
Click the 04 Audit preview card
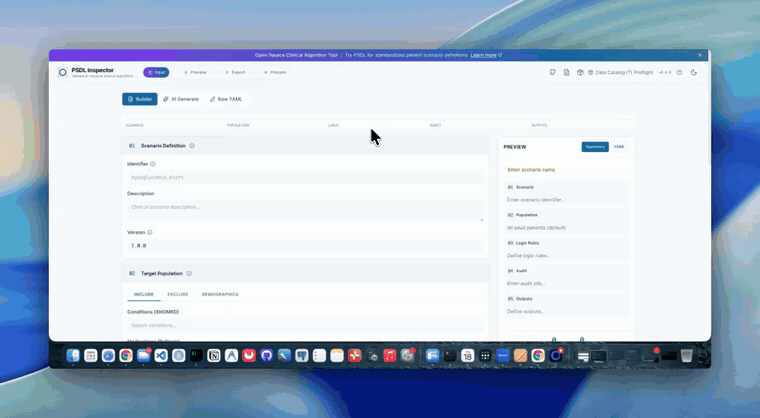tap(567, 277)
